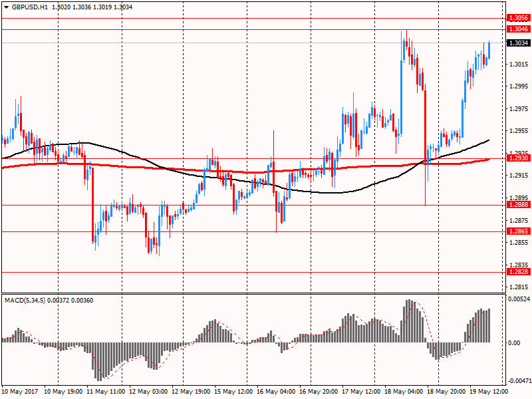Click the 1.2855 price axis value
The height and width of the screenshot is (399, 532).
(x=519, y=243)
